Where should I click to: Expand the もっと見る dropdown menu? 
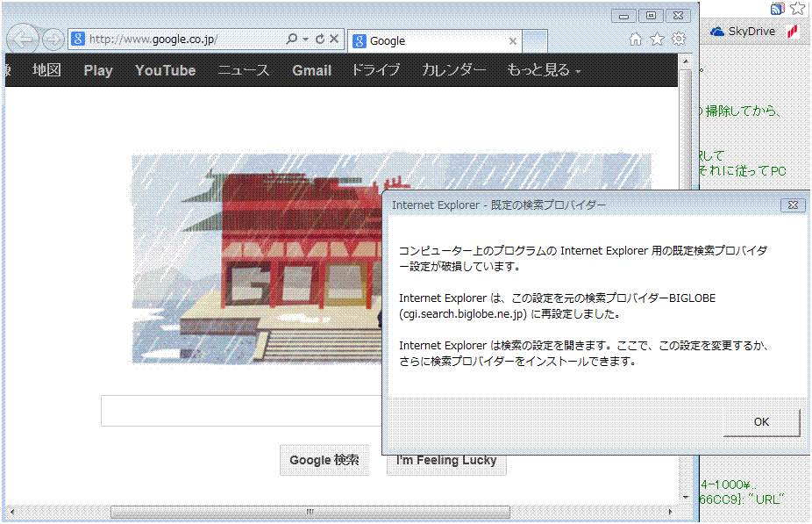(x=544, y=70)
